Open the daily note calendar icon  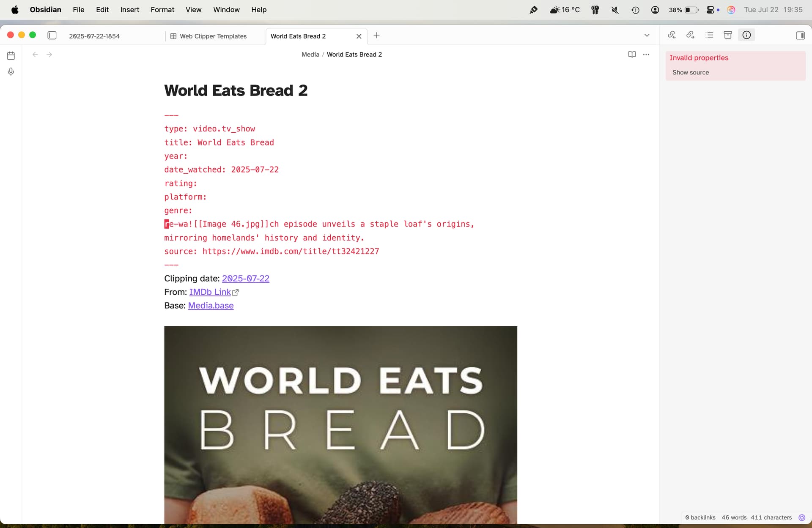[x=11, y=55]
